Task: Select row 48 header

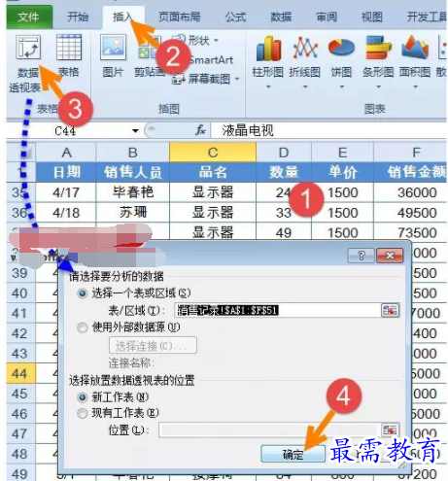Action: point(20,454)
